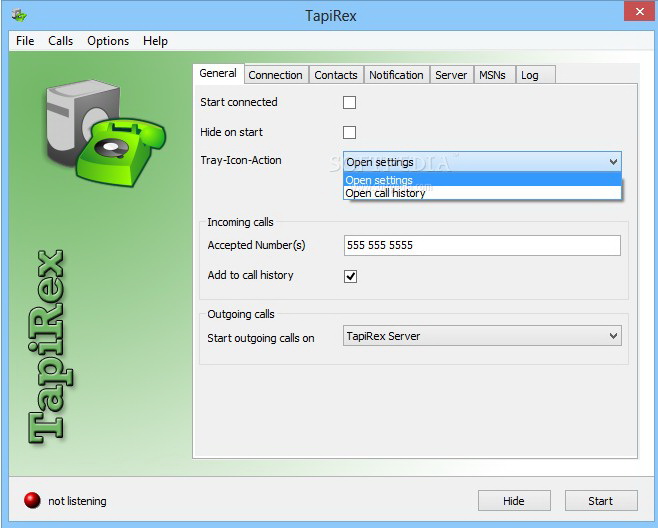Open the Calls menu
Viewport: 658px width, 528px height.
tap(60, 41)
